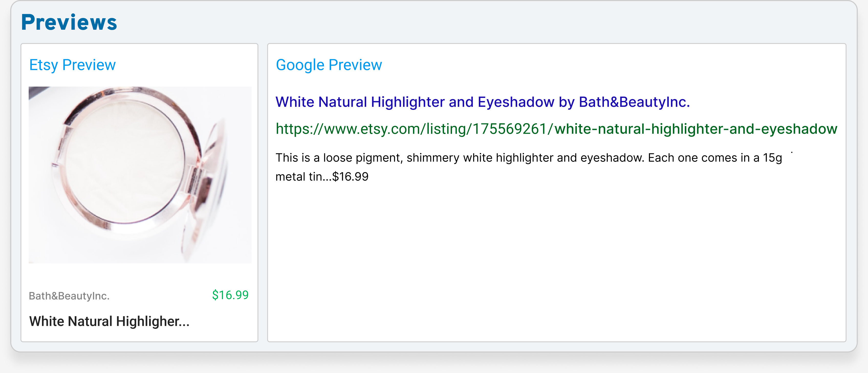The width and height of the screenshot is (868, 373).
Task: Click the rose-gold hinge of the compact
Action: pos(195,180)
